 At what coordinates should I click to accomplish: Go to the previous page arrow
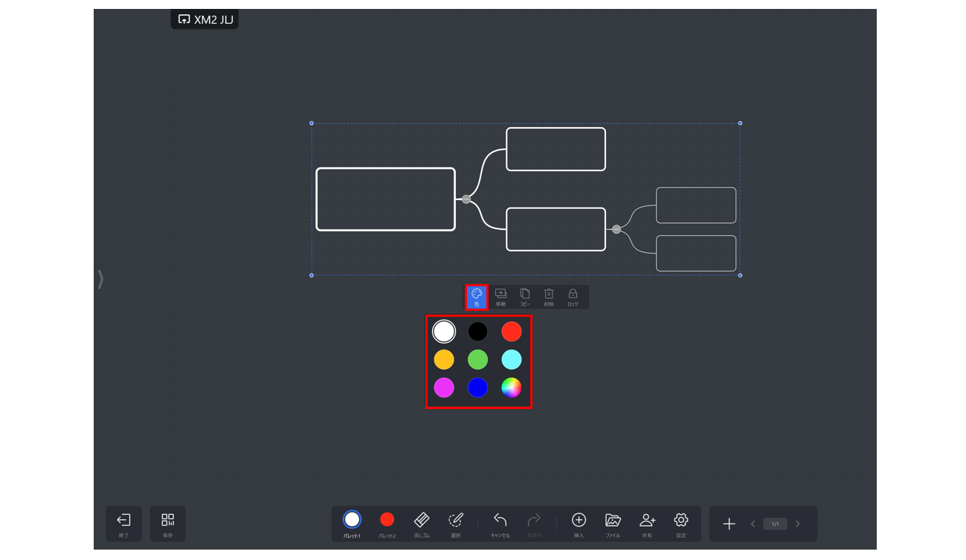[753, 524]
